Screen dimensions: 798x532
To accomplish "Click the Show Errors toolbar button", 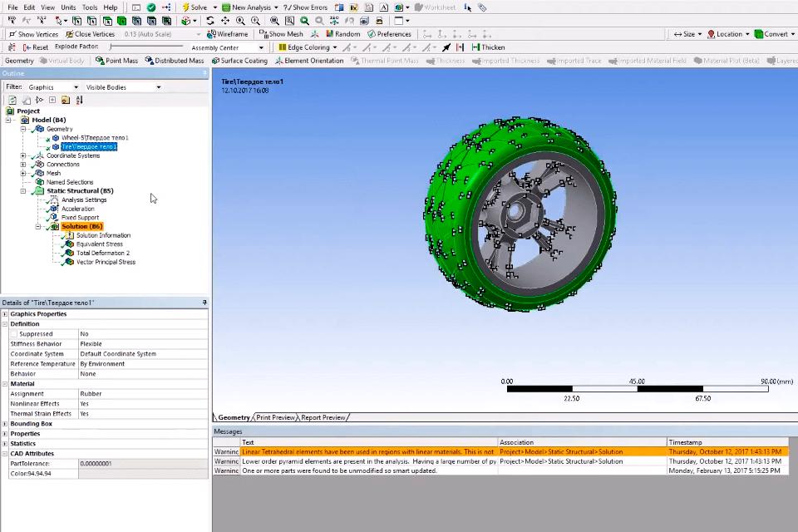I will (305, 7).
